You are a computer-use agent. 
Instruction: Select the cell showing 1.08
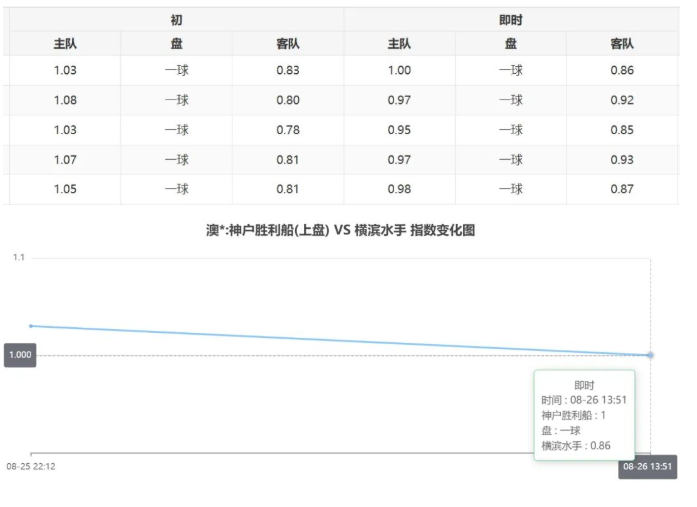tap(65, 100)
